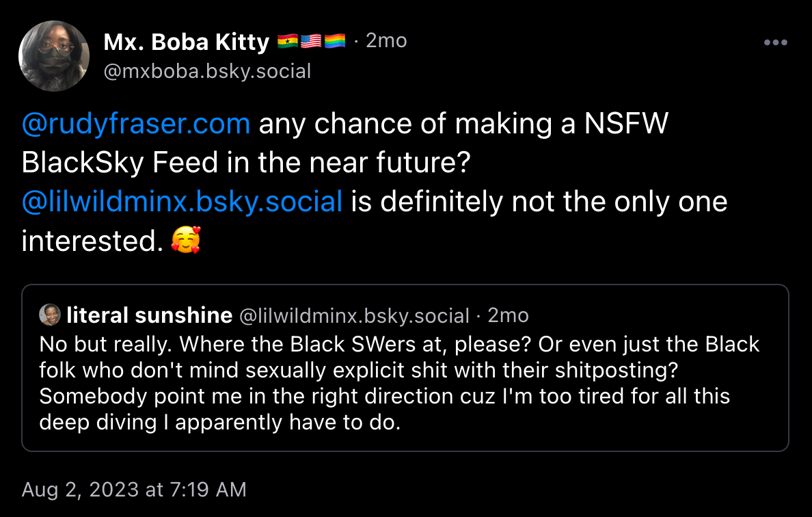Open the three-dot options menu

(776, 42)
